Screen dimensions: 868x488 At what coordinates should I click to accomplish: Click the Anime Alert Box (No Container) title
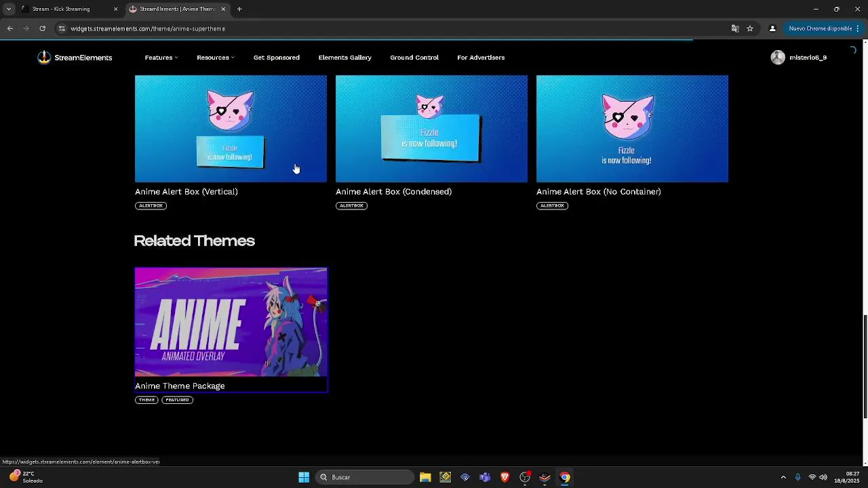(x=598, y=192)
